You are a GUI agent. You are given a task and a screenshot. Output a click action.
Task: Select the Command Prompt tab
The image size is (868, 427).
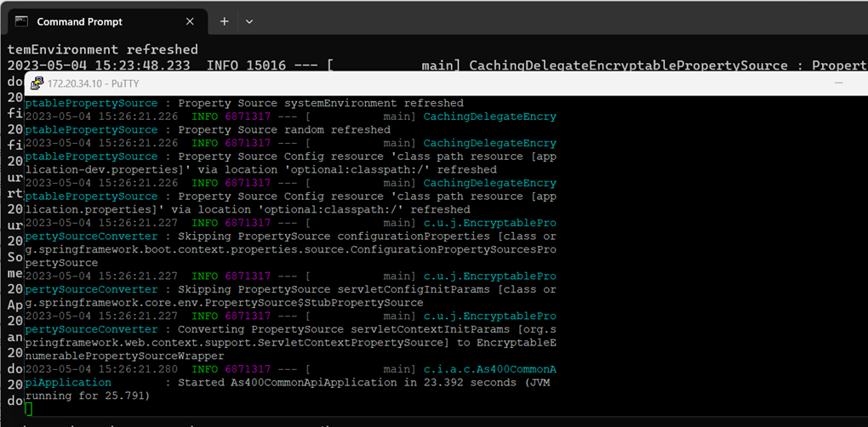[106, 21]
